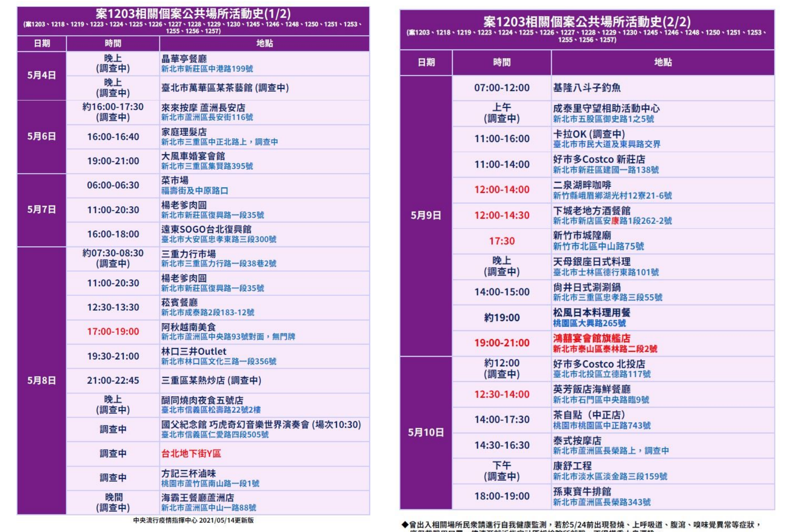
Task: Select 卡拉OK (調查中) entry
Action: pos(589,134)
